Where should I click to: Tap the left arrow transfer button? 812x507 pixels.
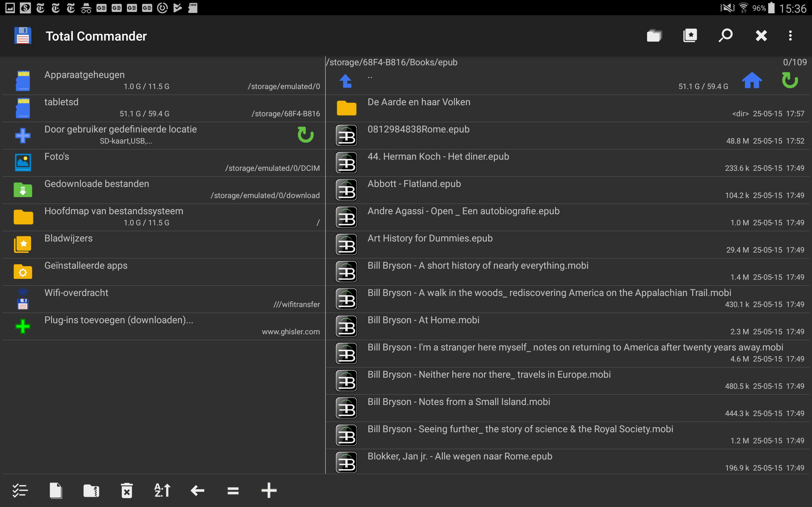pos(198,491)
